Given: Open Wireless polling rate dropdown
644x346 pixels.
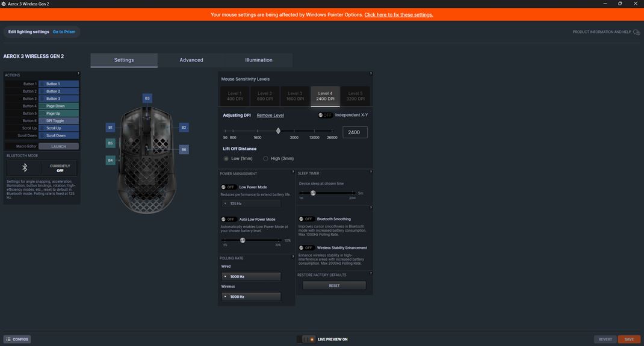Looking at the screenshot, I should 251,297.
